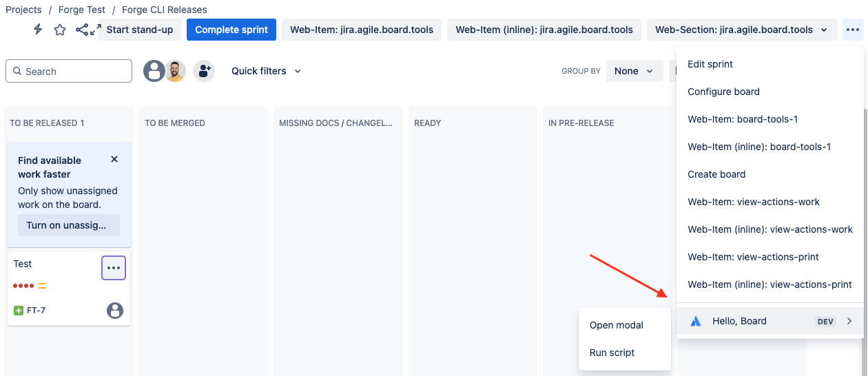
Task: Select the photo avatar of bearded user
Action: click(x=176, y=71)
